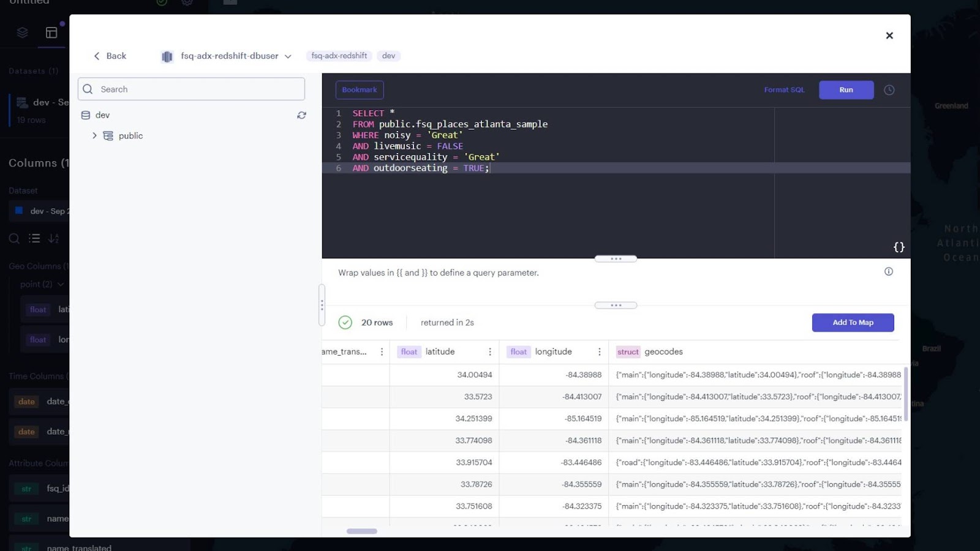Go back using the Back button

tap(110, 56)
